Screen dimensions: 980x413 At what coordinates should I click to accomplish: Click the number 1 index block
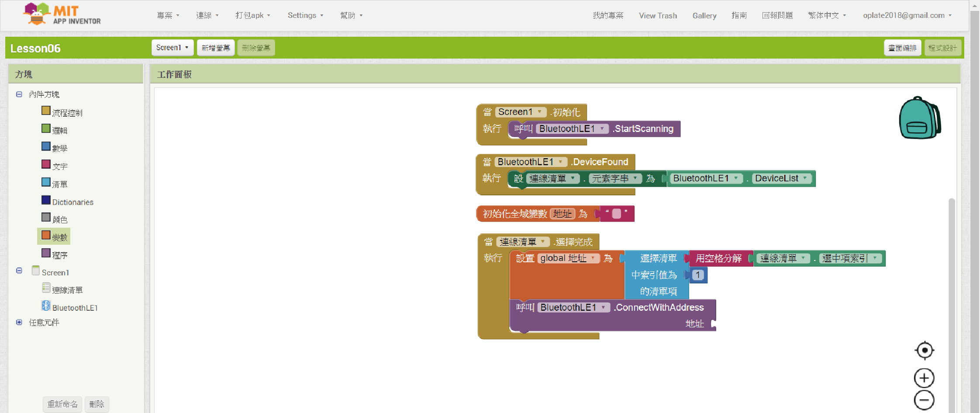point(698,275)
